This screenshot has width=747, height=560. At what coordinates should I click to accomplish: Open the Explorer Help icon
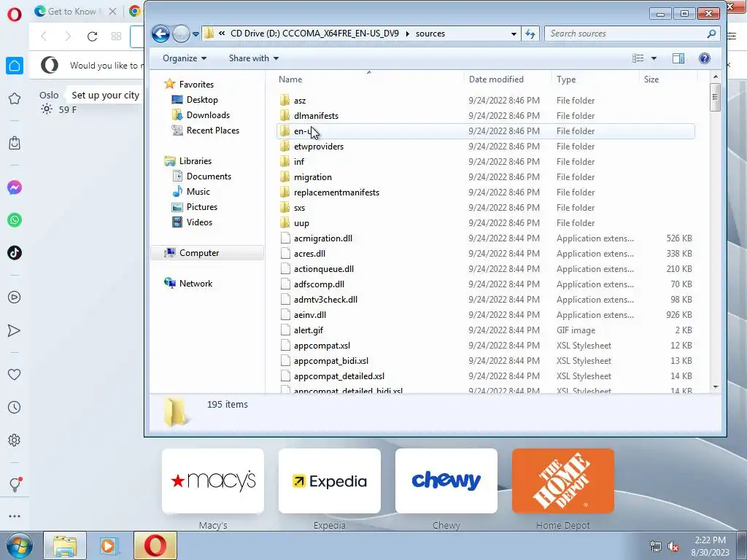[x=704, y=58]
